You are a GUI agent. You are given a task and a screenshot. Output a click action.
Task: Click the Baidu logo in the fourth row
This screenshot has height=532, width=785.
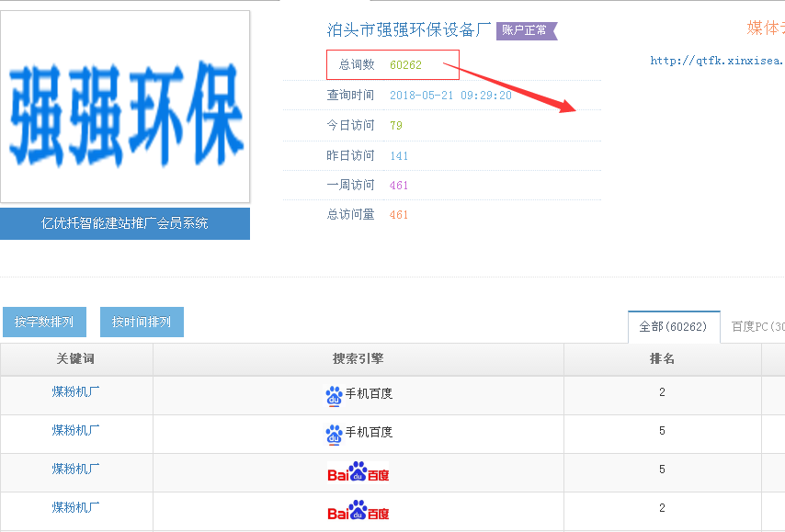(358, 511)
